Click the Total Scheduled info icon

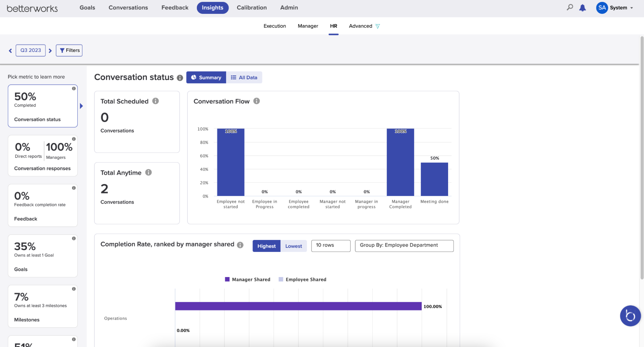coord(156,101)
